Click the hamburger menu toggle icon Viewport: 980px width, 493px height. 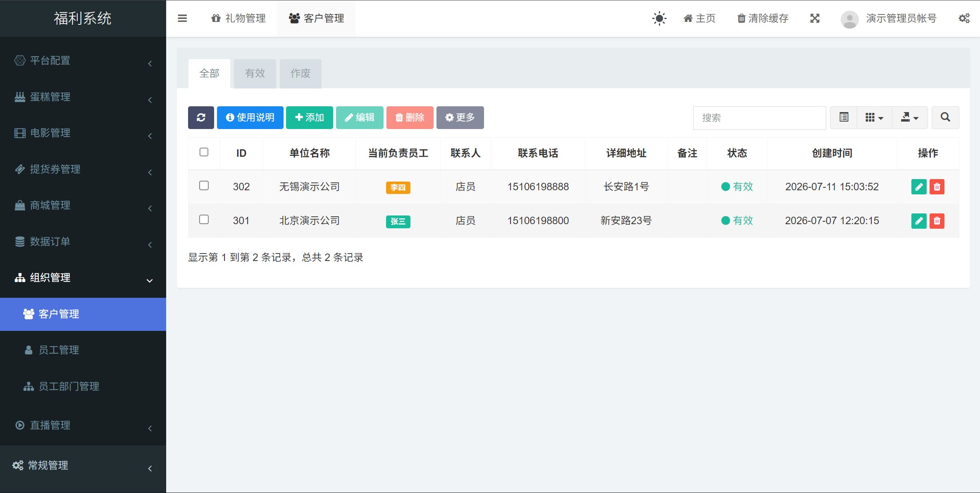(182, 18)
